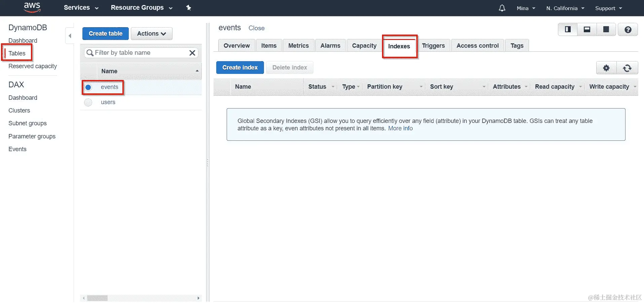
Task: Open the Actions dropdown
Action: tap(152, 34)
